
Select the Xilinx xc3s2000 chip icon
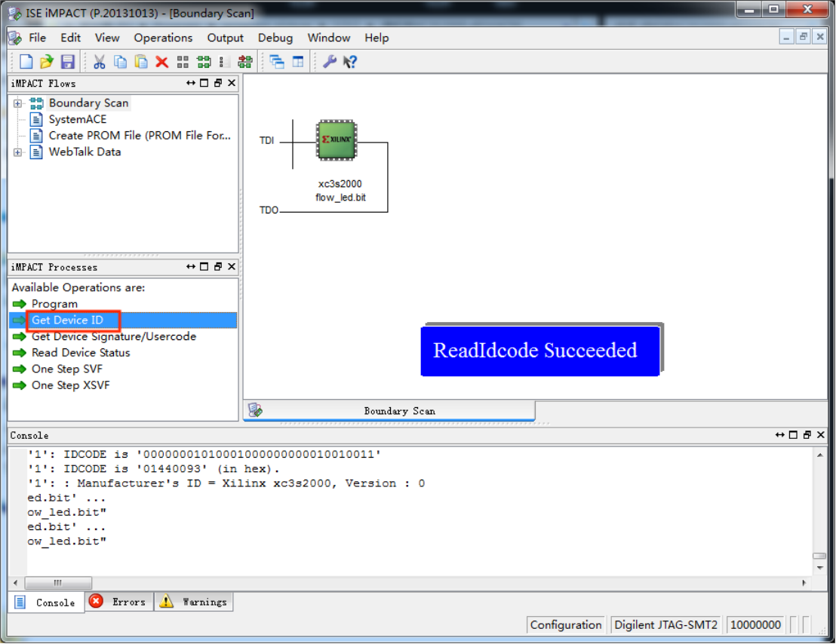click(x=337, y=140)
